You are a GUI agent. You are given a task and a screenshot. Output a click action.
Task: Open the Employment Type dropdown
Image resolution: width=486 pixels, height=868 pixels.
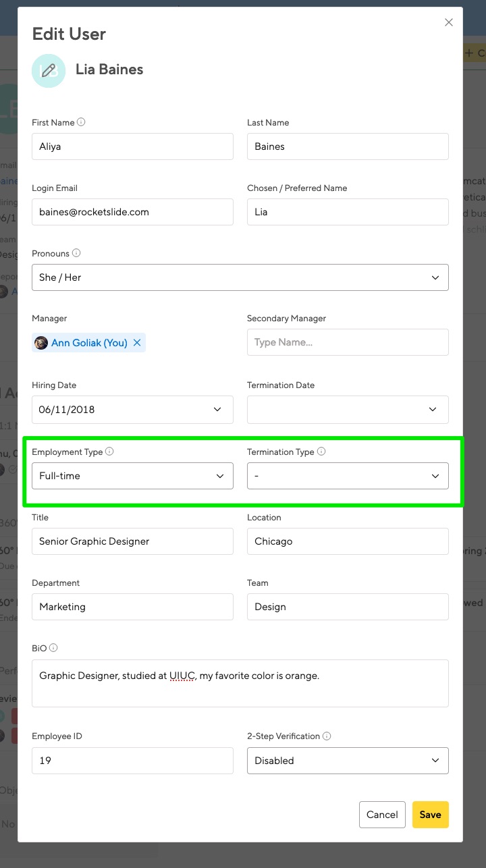[x=220, y=476]
